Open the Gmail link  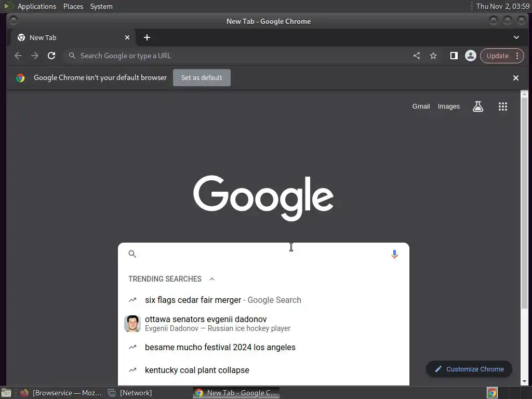421,107
